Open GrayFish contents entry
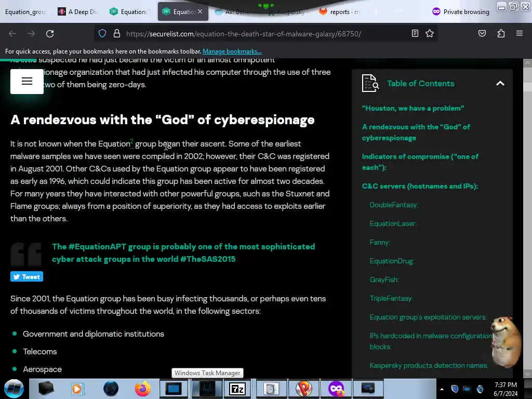 point(384,280)
